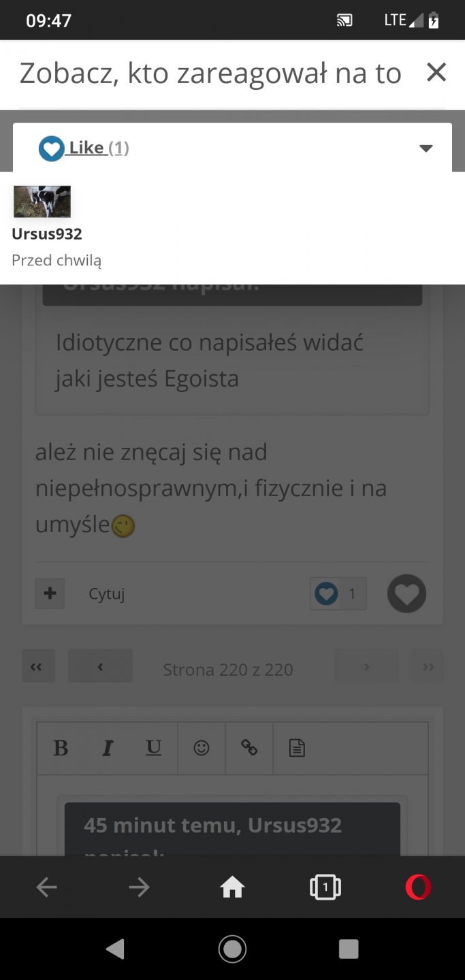Select the Like (1) reaction tab
The width and height of the screenshot is (465, 980).
(84, 148)
